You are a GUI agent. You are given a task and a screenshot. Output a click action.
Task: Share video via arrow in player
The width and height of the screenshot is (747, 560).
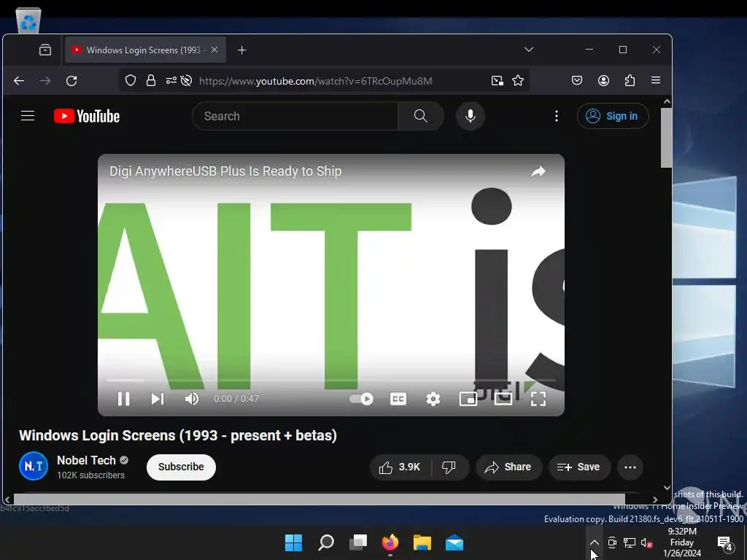click(538, 171)
